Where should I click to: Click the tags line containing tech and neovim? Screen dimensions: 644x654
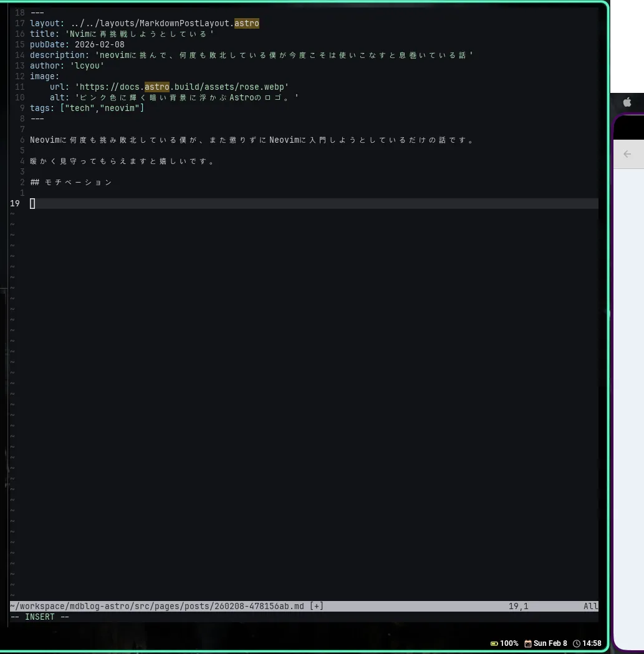tap(87, 108)
